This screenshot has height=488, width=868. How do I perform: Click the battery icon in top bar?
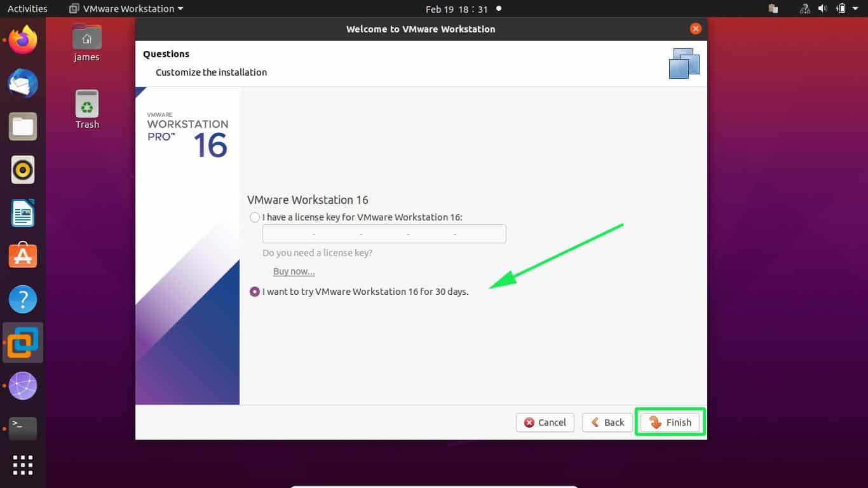point(841,9)
